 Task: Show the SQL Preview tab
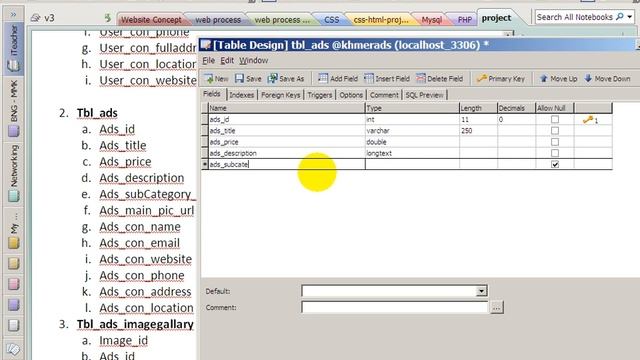pos(424,95)
